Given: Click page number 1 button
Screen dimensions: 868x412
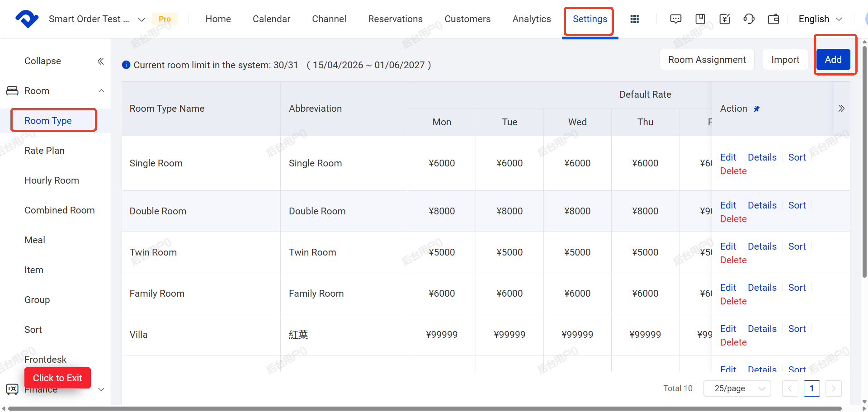Looking at the screenshot, I should pyautogui.click(x=812, y=388).
